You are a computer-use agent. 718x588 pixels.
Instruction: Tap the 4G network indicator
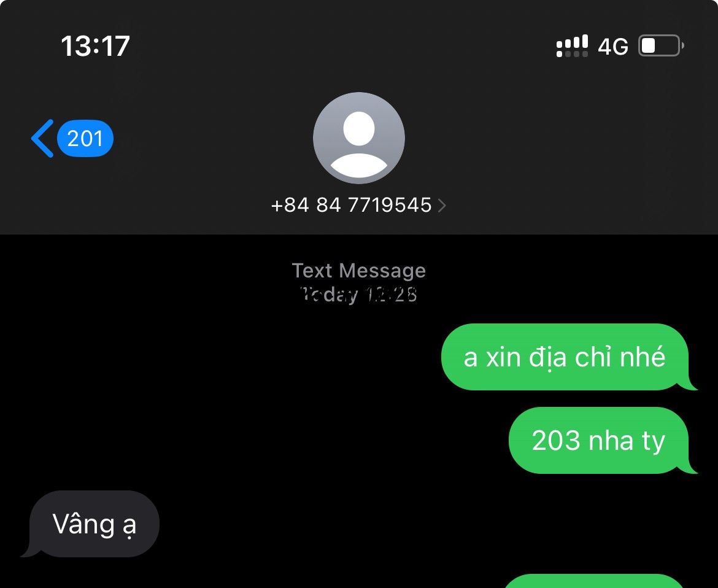(x=612, y=46)
